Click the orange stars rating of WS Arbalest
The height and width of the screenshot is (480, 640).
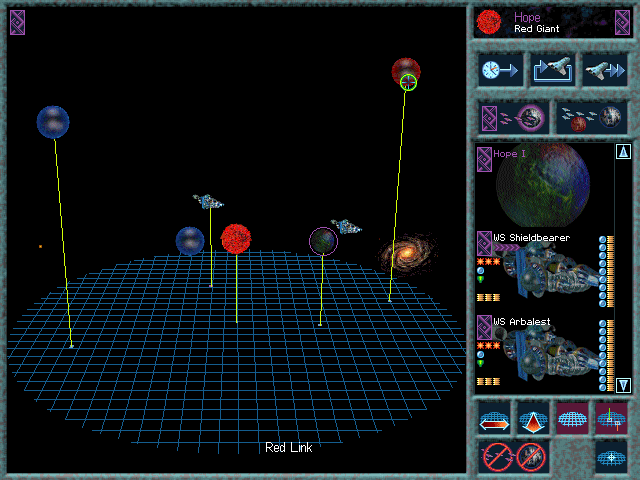click(x=488, y=346)
